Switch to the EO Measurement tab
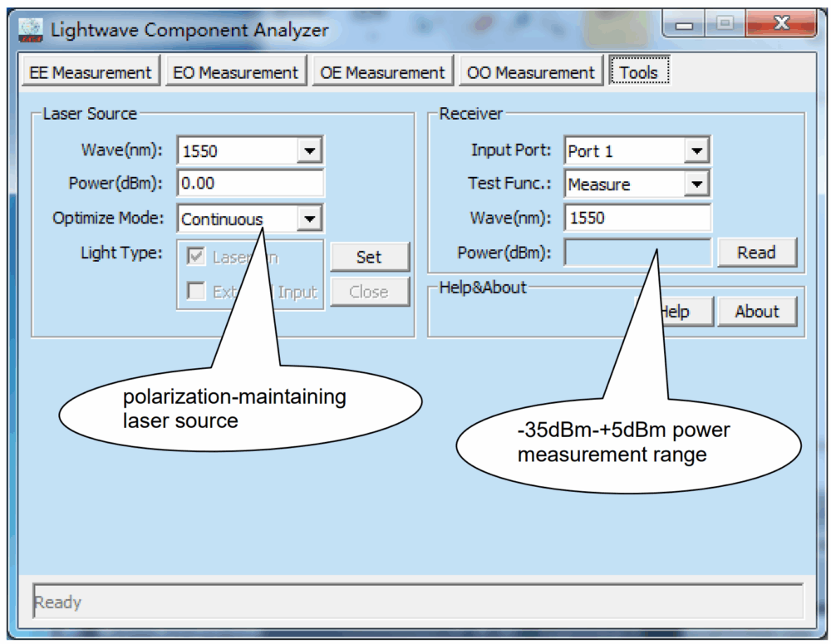The image size is (831, 644). (x=235, y=73)
